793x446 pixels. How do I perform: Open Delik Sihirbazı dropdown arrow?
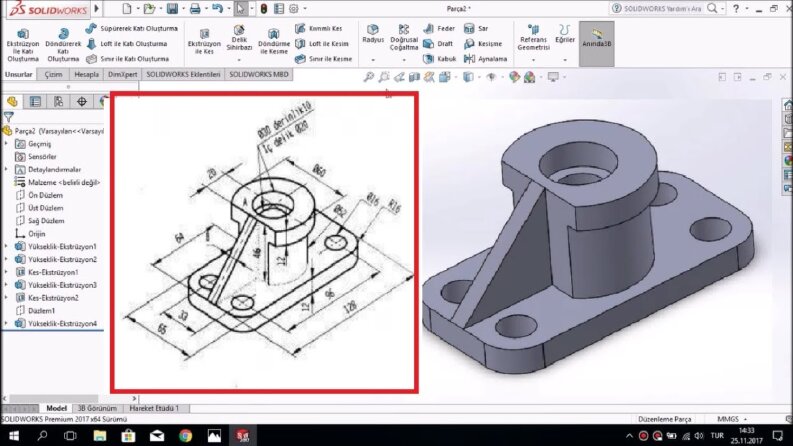239,60
